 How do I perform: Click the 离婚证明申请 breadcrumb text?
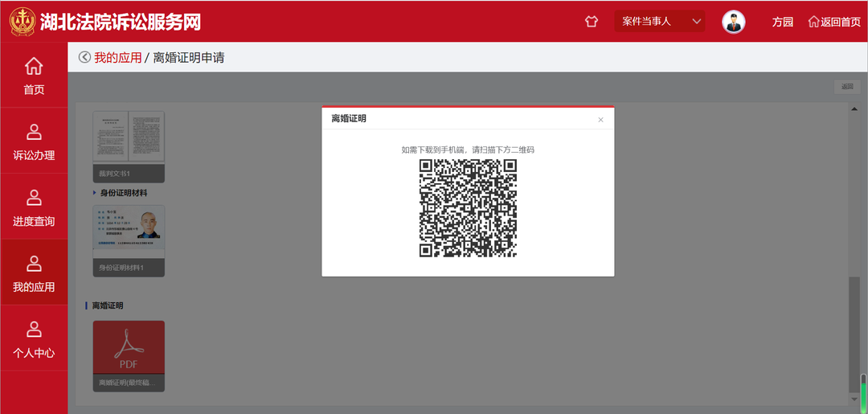pyautogui.click(x=189, y=57)
